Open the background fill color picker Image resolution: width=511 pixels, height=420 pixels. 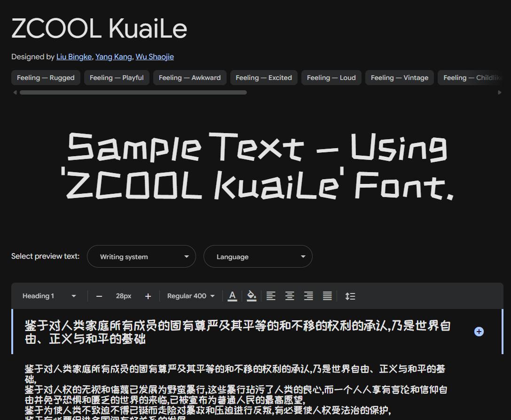pyautogui.click(x=251, y=296)
